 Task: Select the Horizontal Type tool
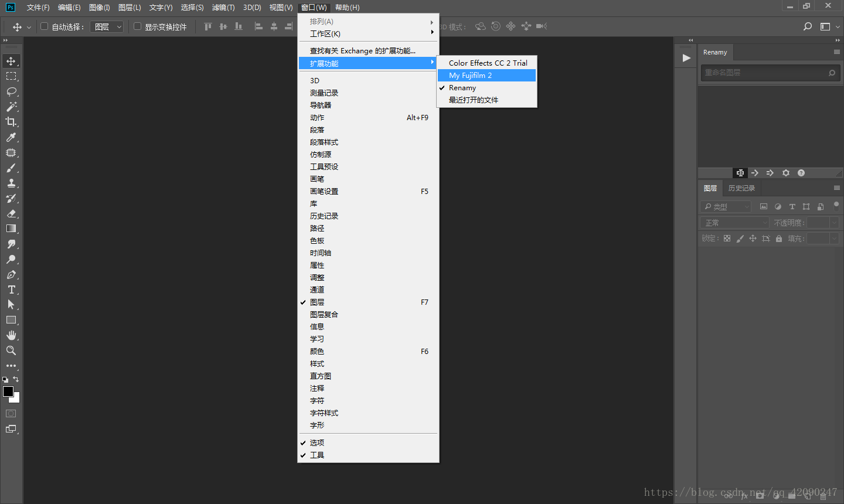[11, 290]
